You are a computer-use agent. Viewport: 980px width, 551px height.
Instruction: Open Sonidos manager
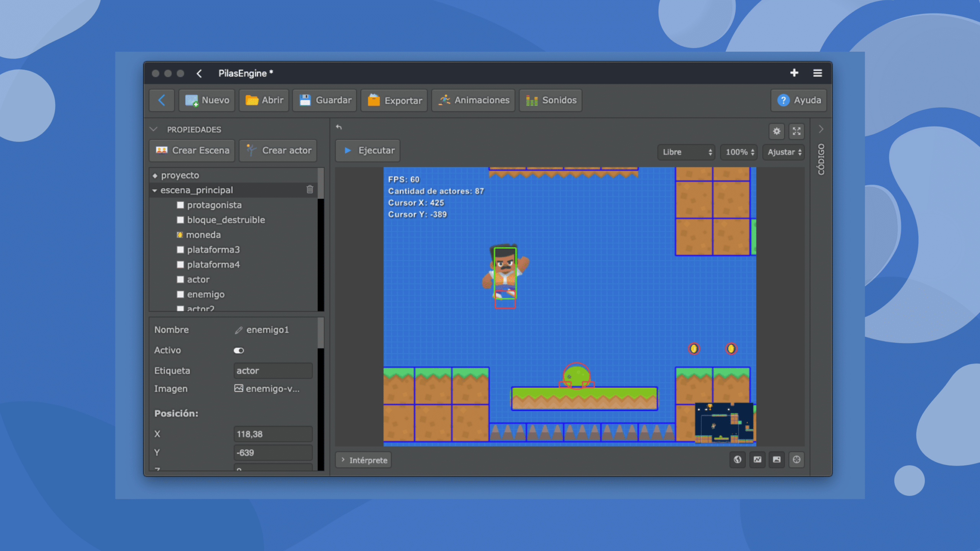point(550,100)
